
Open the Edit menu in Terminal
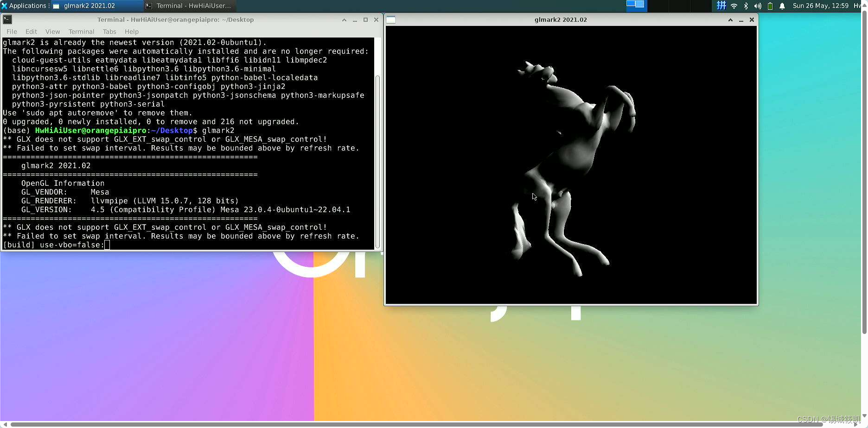click(x=31, y=31)
